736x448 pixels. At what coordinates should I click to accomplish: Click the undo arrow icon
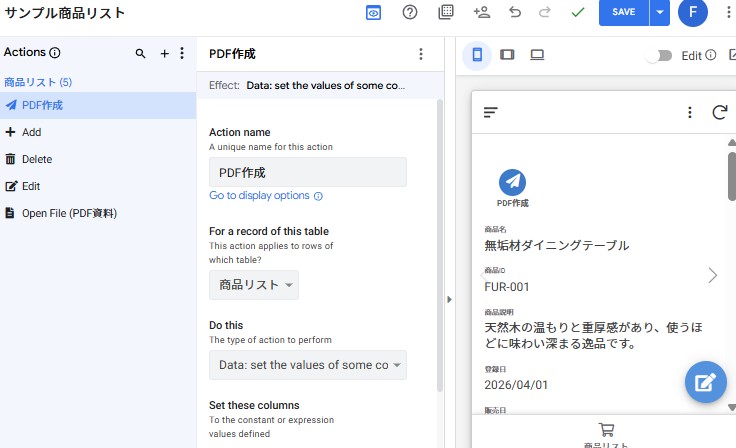(515, 13)
